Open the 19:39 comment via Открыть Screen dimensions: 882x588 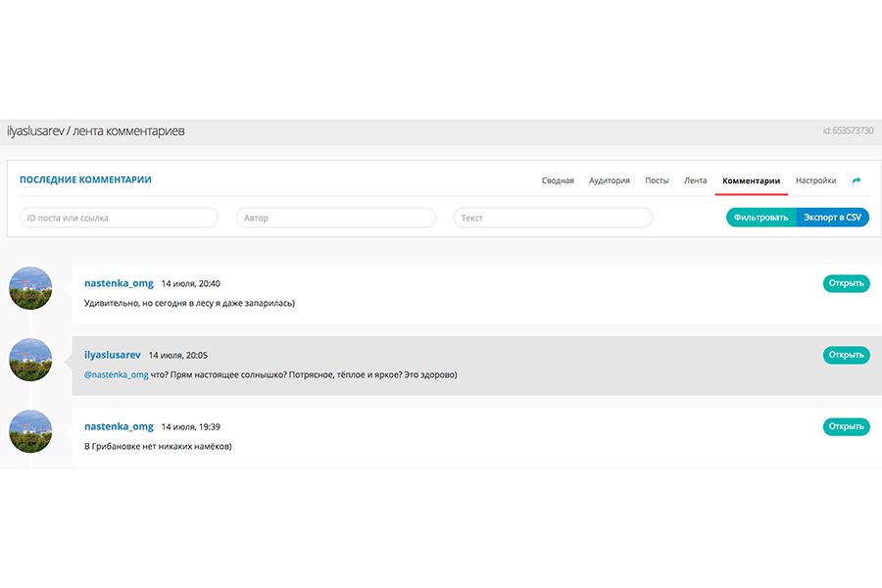click(846, 426)
